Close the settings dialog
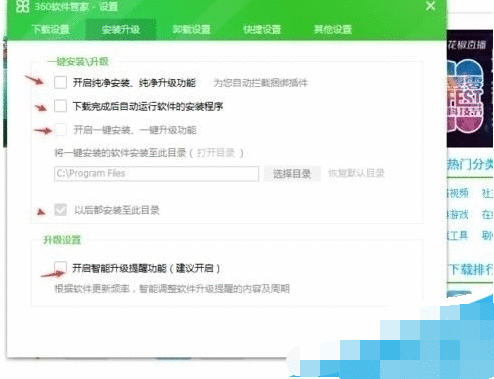This screenshot has width=494, height=379. click(x=430, y=6)
